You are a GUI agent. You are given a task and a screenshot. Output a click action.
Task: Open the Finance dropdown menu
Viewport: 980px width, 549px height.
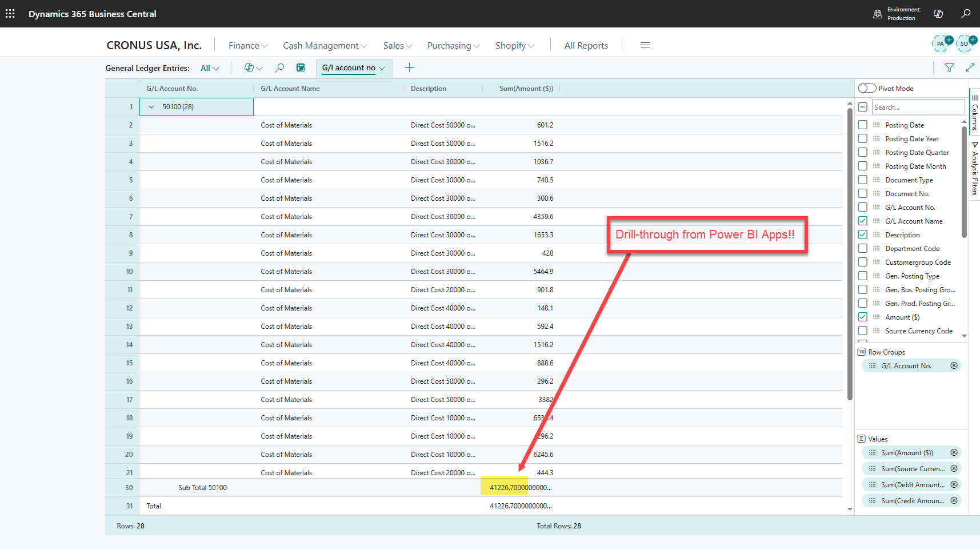pos(247,46)
